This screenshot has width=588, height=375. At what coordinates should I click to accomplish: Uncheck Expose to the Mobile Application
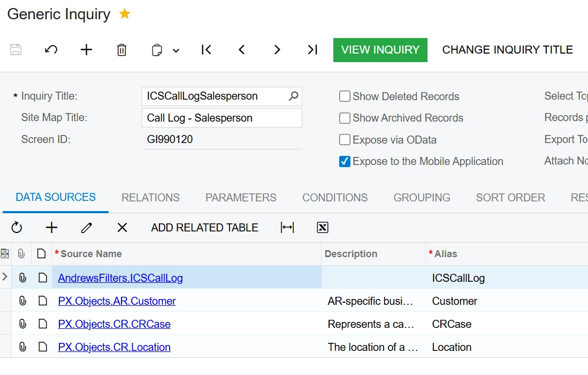tap(345, 161)
